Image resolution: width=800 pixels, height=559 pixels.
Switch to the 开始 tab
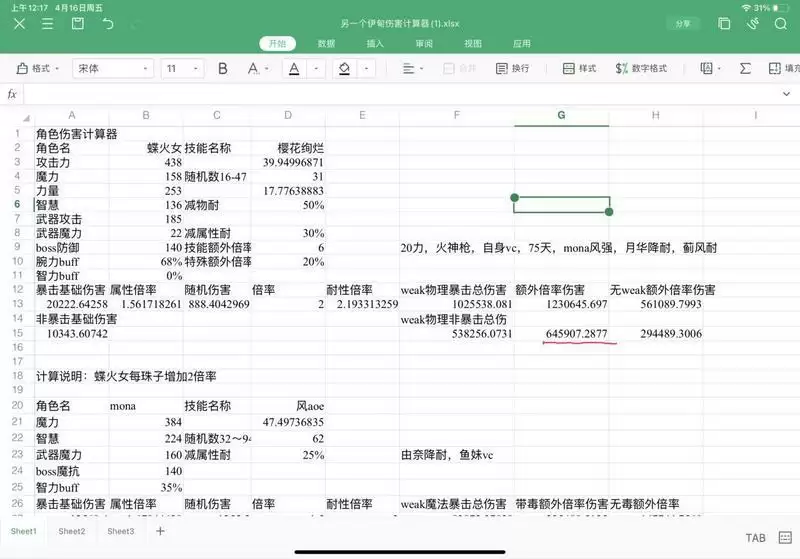(278, 44)
